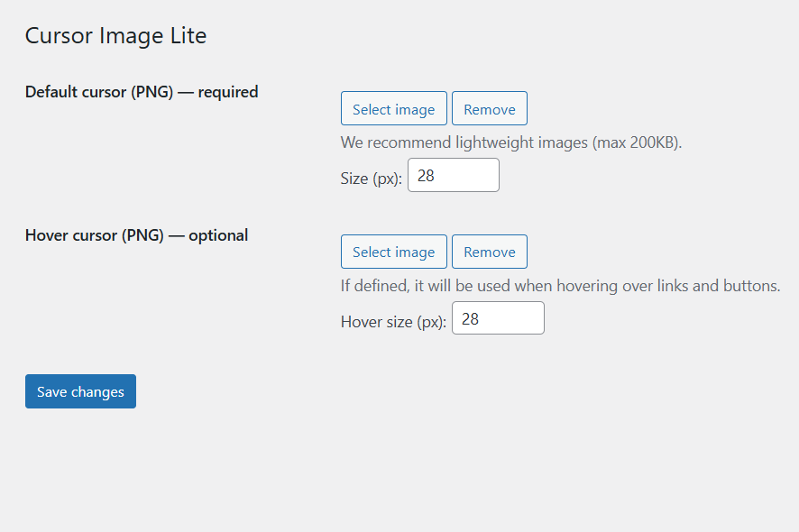Click "(PNG)" in the Hover cursor label

click(x=142, y=235)
